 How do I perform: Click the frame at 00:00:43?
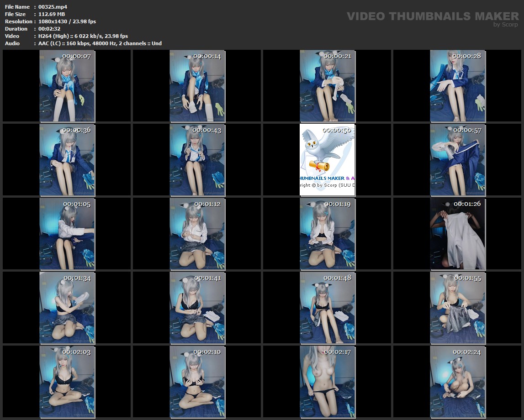(x=197, y=160)
